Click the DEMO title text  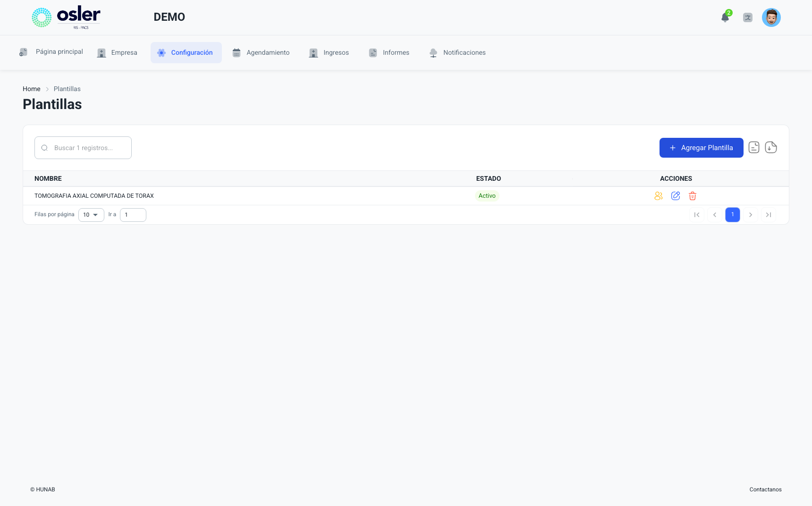coord(169,17)
